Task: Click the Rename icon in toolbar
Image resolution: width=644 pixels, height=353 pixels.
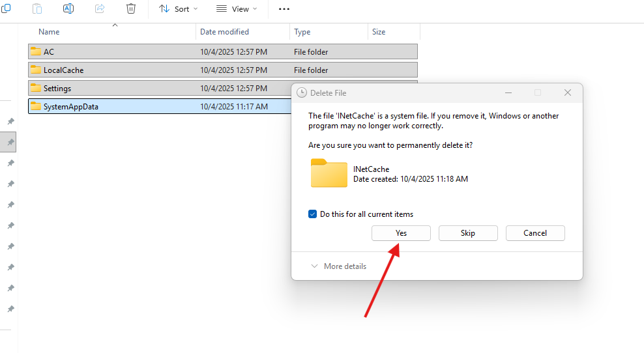Action: coord(68,8)
